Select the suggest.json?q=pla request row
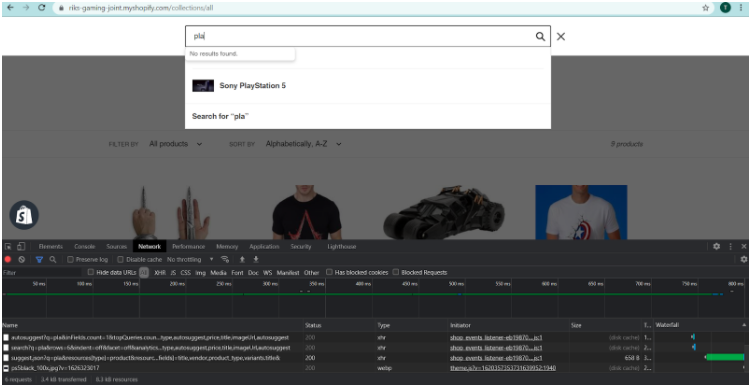Screen dimensions: 749x386 point(374,358)
